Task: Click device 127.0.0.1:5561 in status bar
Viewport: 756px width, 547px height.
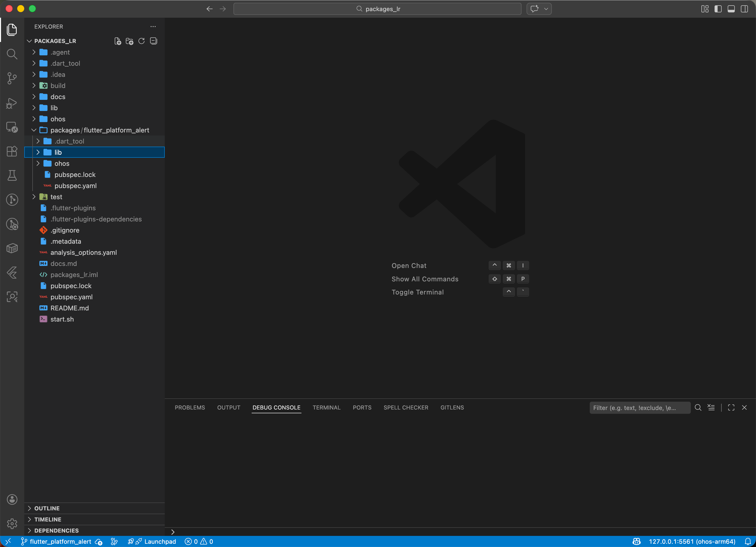Action: point(692,542)
